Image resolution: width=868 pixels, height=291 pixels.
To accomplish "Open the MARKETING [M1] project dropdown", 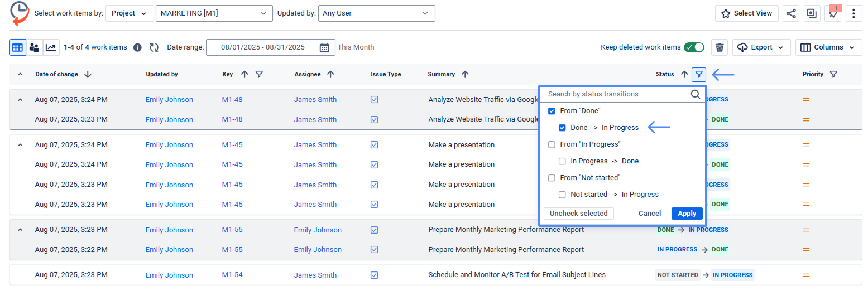I will click(x=214, y=13).
